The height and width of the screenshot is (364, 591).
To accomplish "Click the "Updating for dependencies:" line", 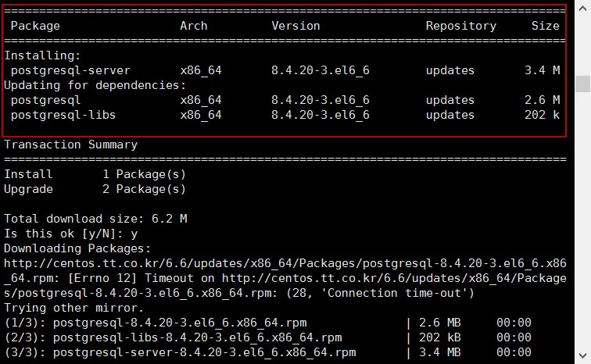I will click(x=95, y=85).
